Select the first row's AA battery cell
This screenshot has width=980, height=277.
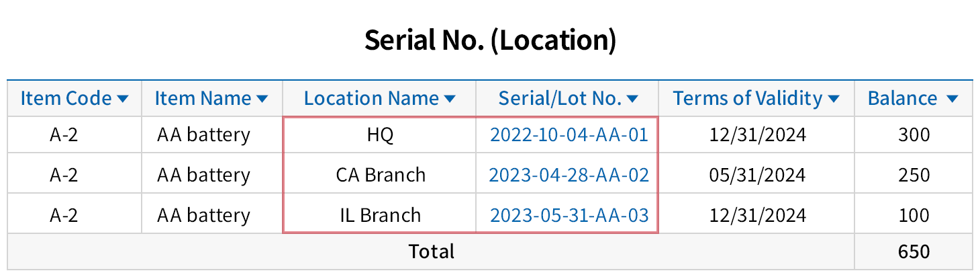coord(203,135)
